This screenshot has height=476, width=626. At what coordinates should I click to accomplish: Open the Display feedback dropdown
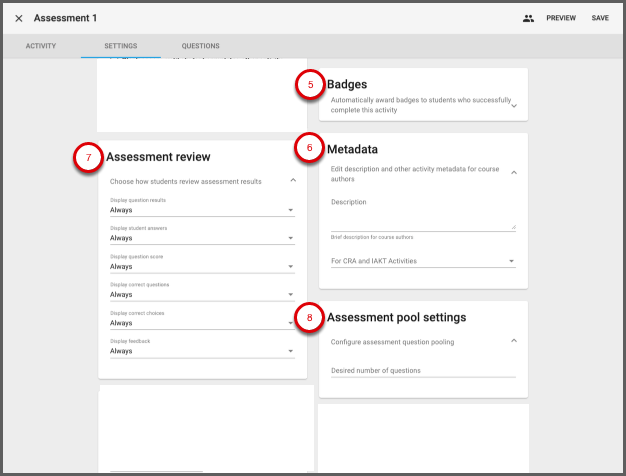tap(202, 351)
